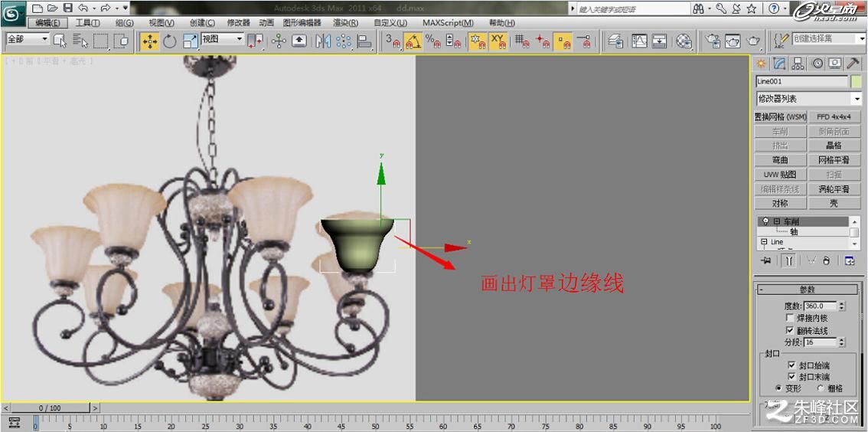
Task: Click the star favorites icon
Action: (751, 8)
